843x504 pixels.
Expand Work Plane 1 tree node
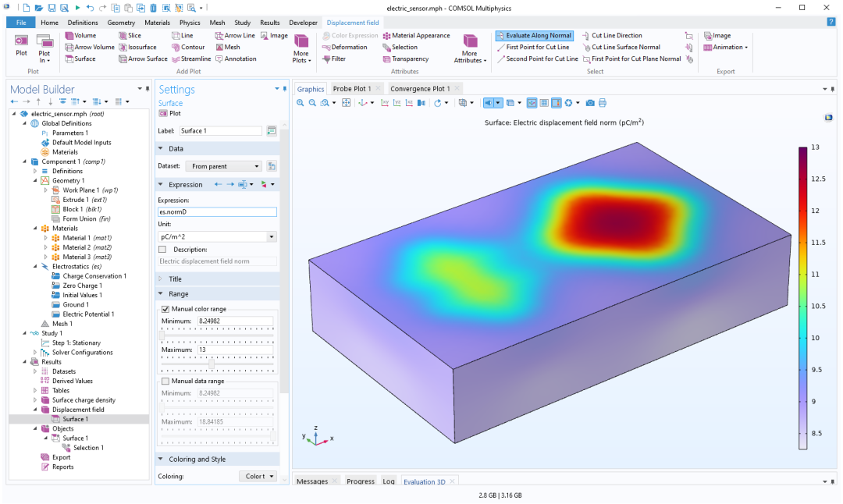46,190
